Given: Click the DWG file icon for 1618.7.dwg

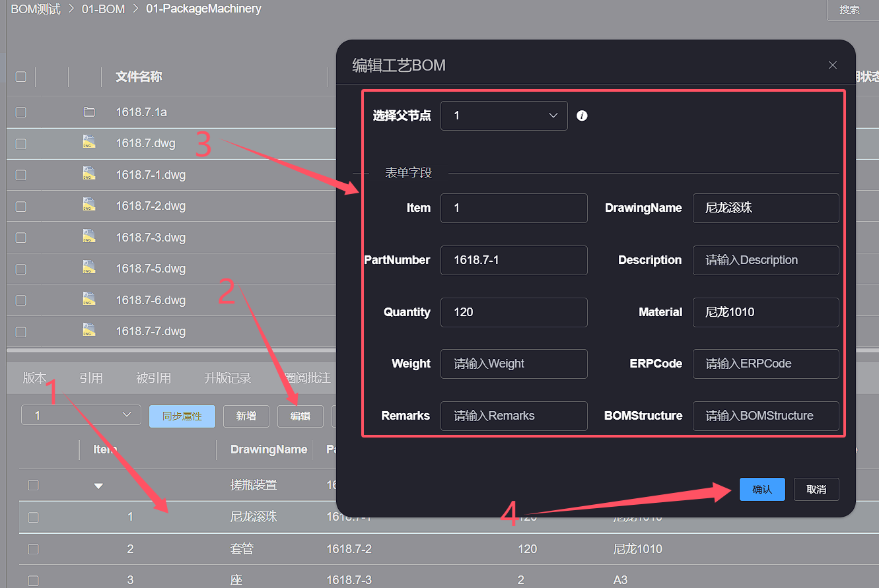Looking at the screenshot, I should pyautogui.click(x=89, y=142).
